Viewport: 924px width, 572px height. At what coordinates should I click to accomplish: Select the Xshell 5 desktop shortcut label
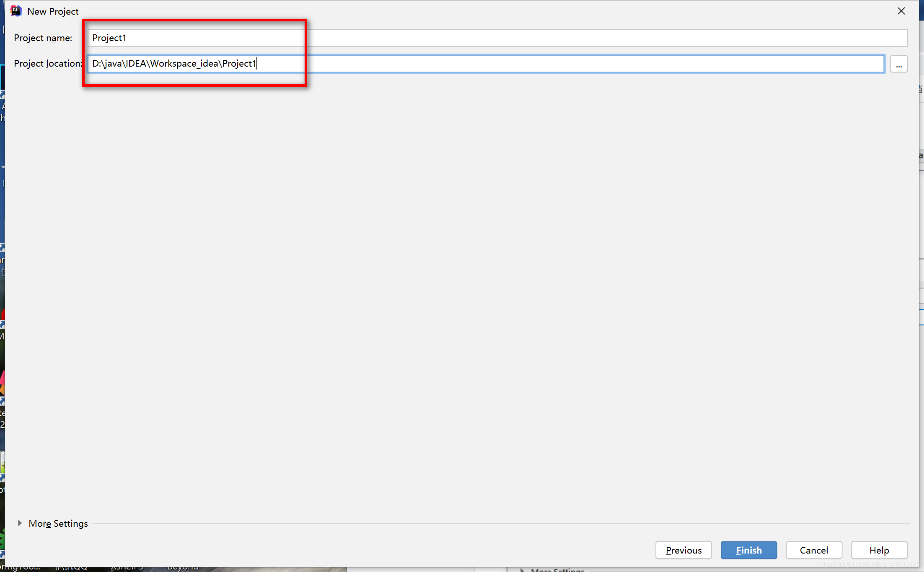pos(127,568)
